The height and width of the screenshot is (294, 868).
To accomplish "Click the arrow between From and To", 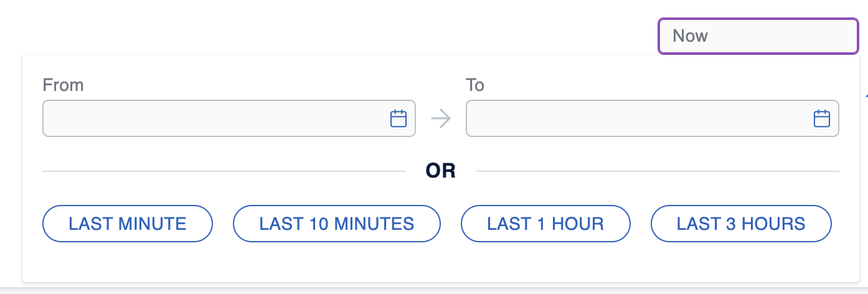I will pos(441,118).
